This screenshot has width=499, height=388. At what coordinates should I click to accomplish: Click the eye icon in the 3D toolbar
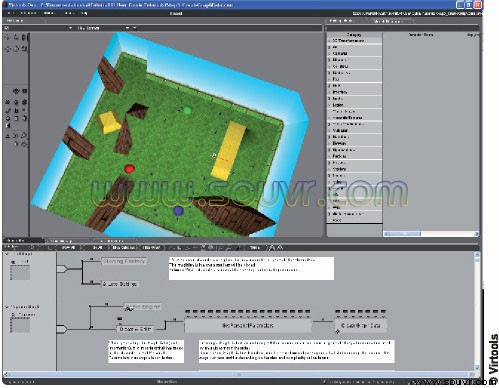(16, 91)
